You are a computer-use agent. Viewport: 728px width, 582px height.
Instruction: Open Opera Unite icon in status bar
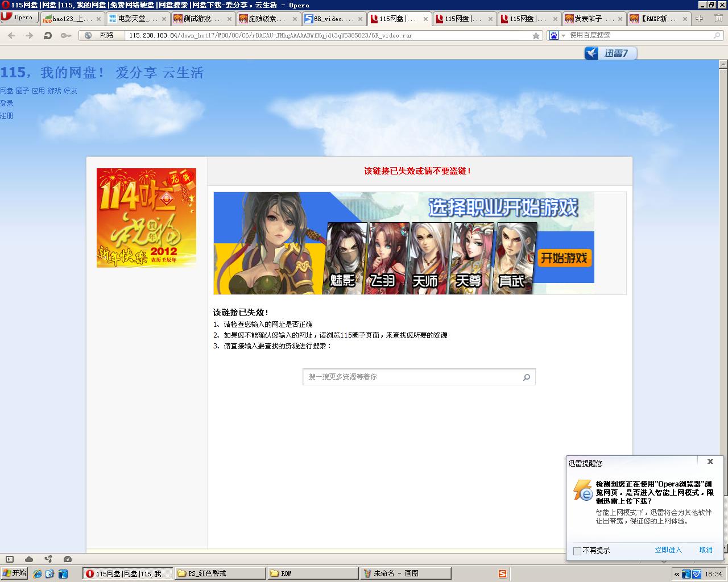[48, 559]
